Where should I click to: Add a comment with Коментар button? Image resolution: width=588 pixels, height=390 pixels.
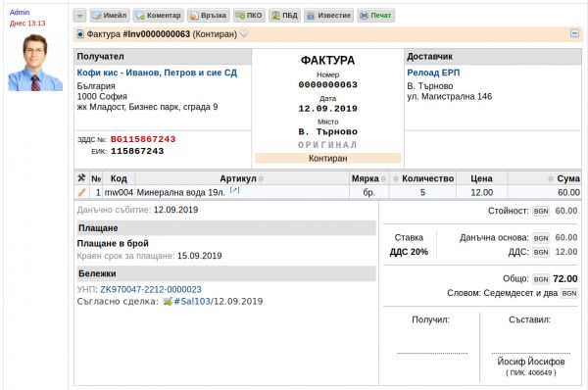[x=158, y=16]
